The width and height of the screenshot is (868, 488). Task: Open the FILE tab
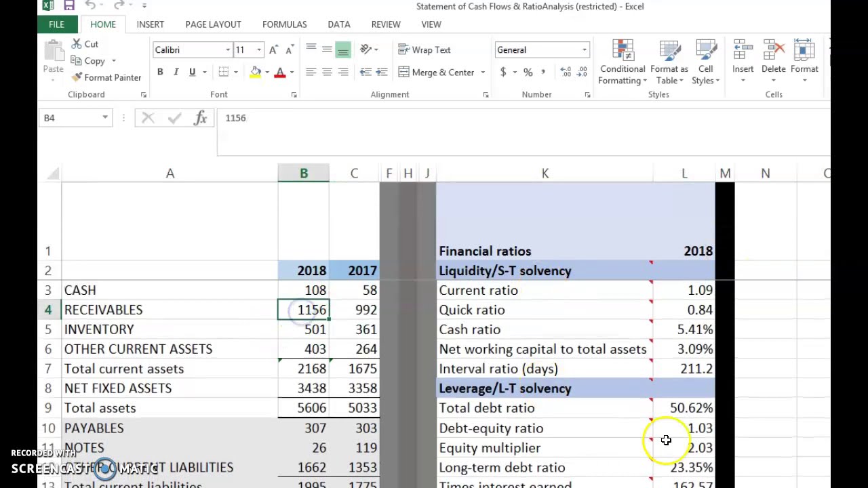(56, 24)
